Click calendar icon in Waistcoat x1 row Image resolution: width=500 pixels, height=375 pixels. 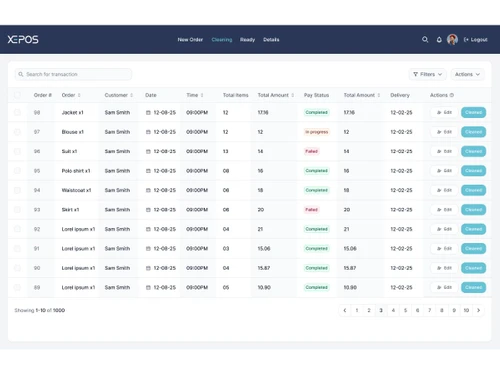point(148,190)
